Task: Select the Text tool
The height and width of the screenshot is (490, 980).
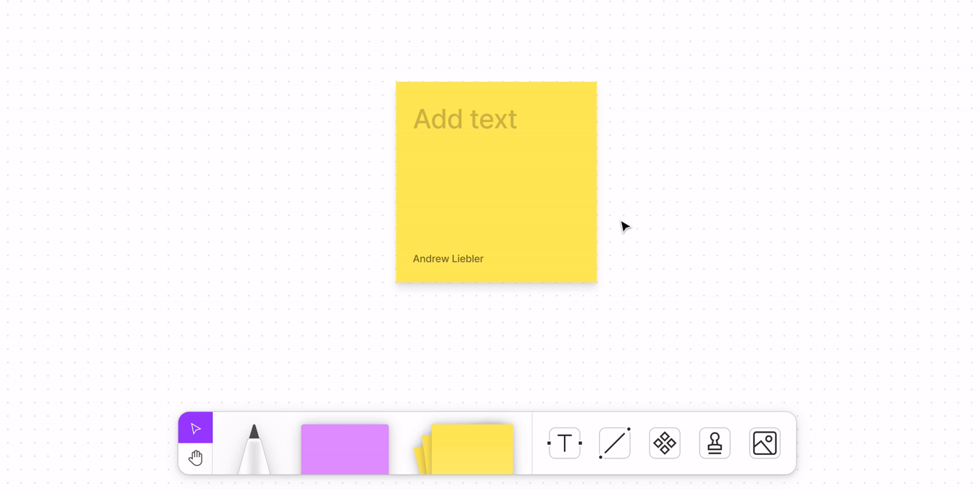Action: coord(565,443)
